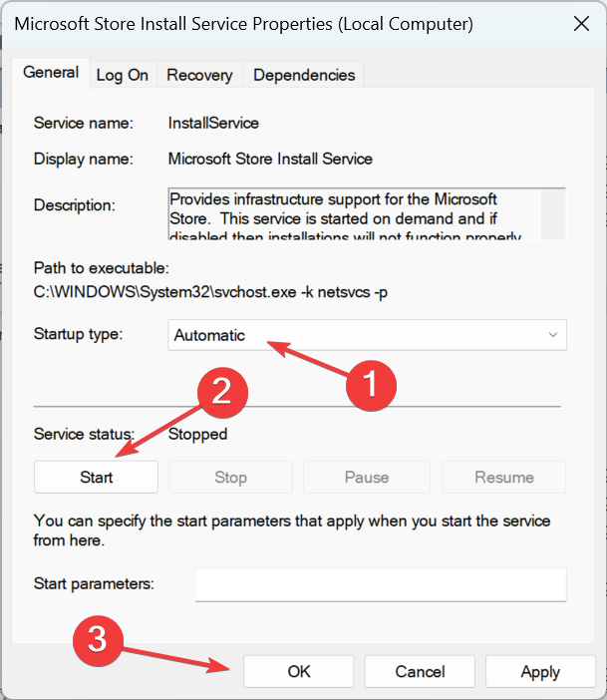Apply the service settings

[x=540, y=671]
